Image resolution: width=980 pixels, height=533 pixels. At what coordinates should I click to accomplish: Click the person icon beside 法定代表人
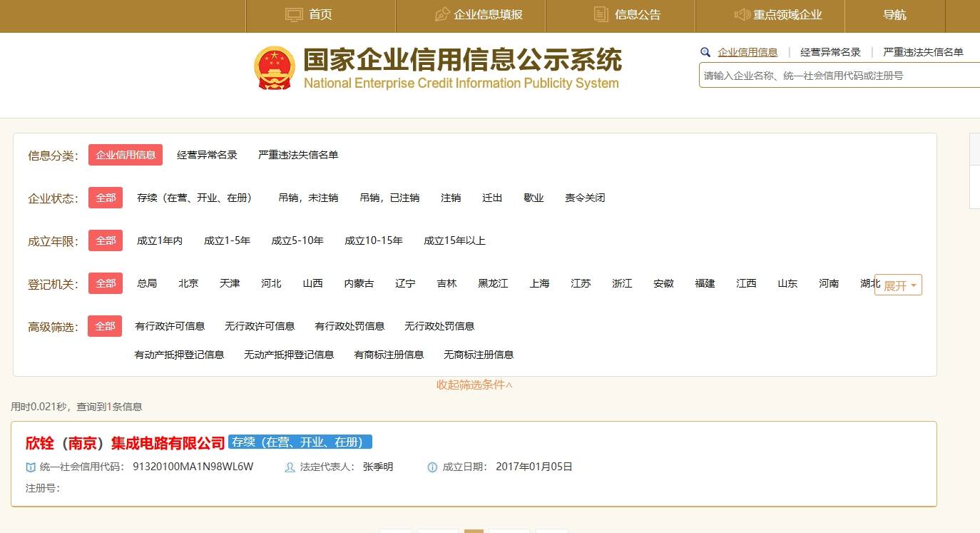click(x=290, y=467)
